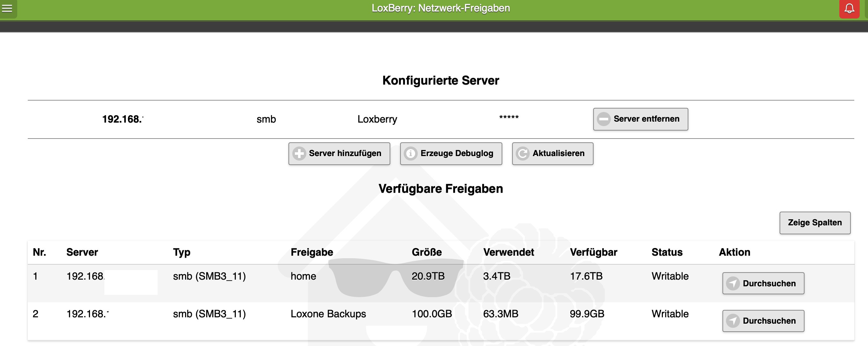The height and width of the screenshot is (346, 868).
Task: Click refresh icon on Aktualisieren
Action: (523, 154)
